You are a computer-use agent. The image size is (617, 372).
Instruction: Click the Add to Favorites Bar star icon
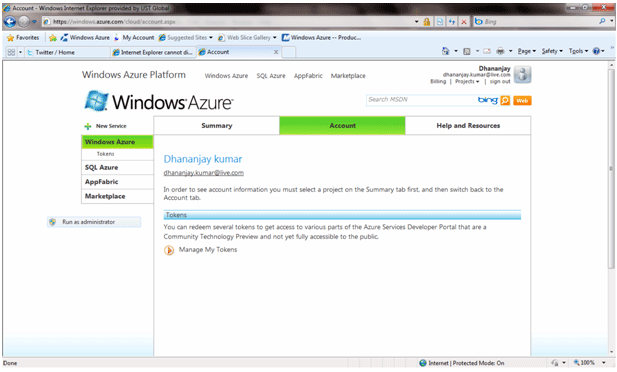point(53,38)
